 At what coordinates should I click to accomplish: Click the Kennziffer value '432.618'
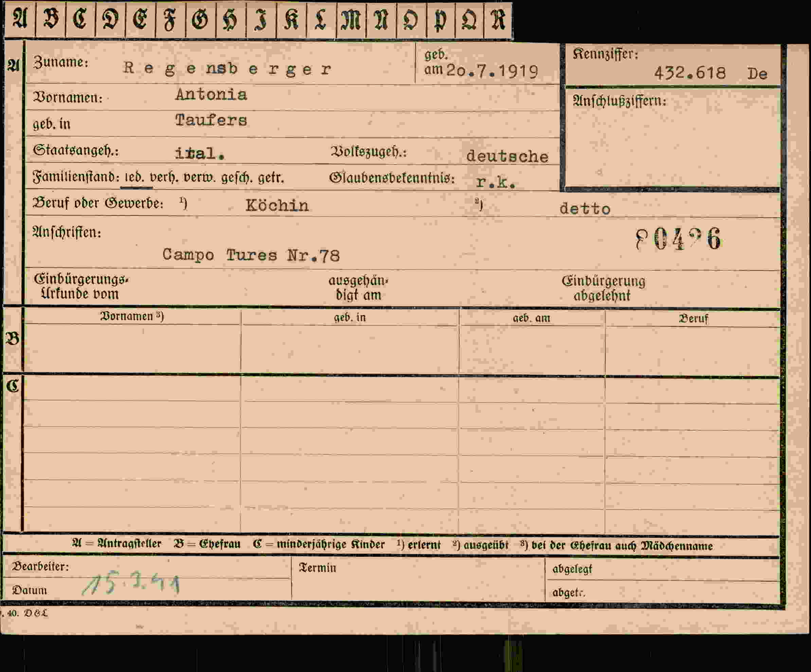pyautogui.click(x=690, y=73)
